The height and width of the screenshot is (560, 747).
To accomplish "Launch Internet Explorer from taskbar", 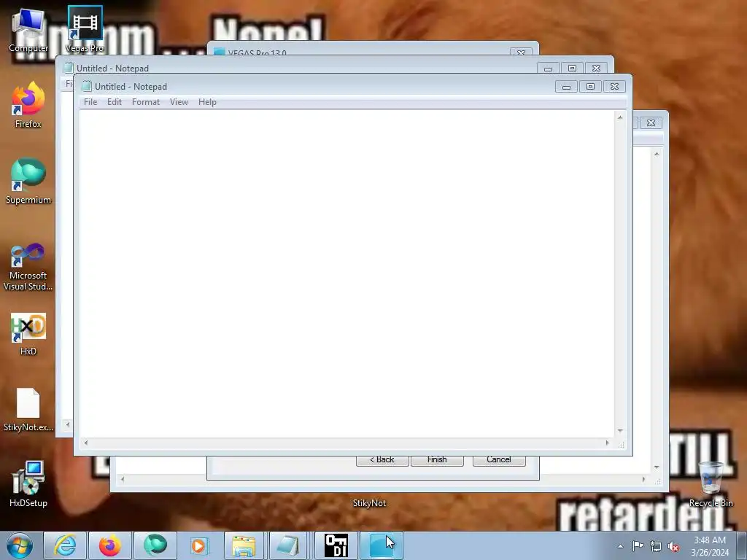I will [65, 545].
